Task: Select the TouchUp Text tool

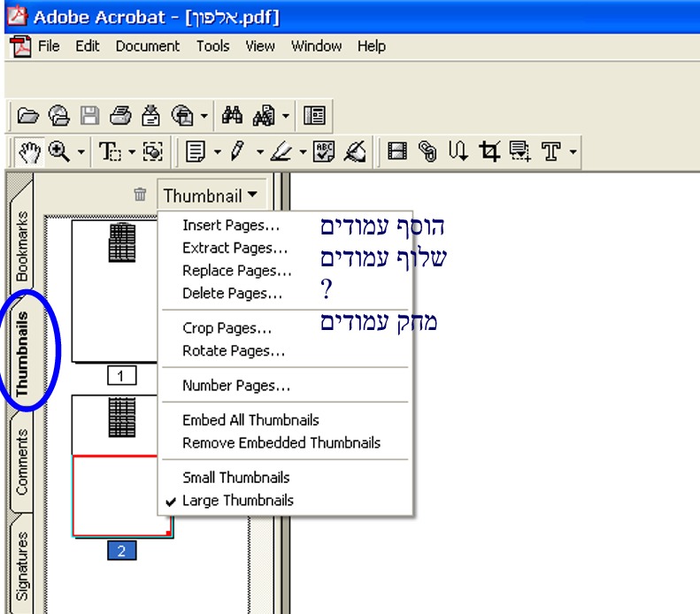Action: 551,151
